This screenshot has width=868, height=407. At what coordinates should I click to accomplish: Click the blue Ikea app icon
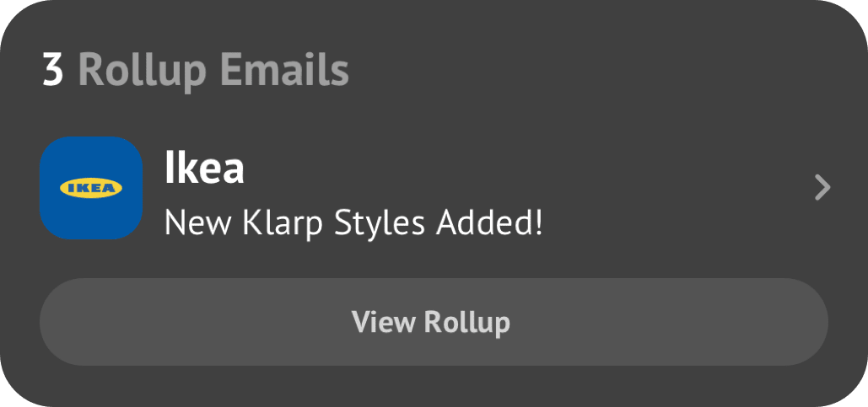point(91,188)
